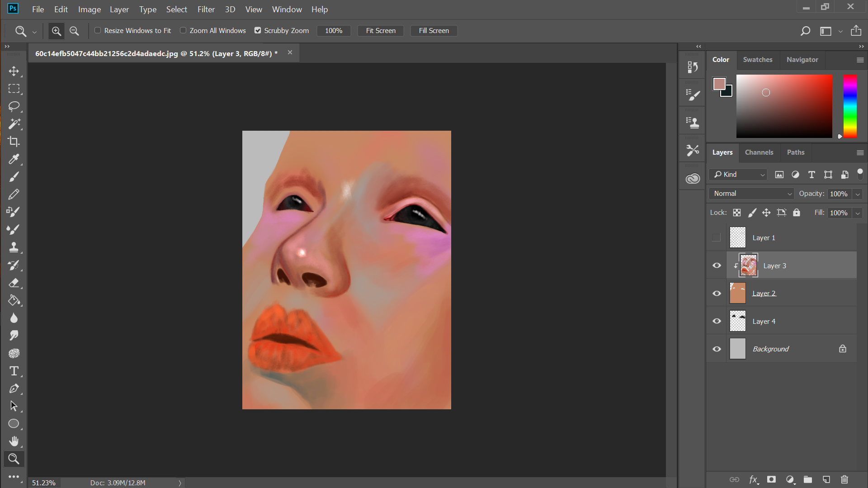
Task: Expand the Kind filter dropdown
Action: coord(739,175)
